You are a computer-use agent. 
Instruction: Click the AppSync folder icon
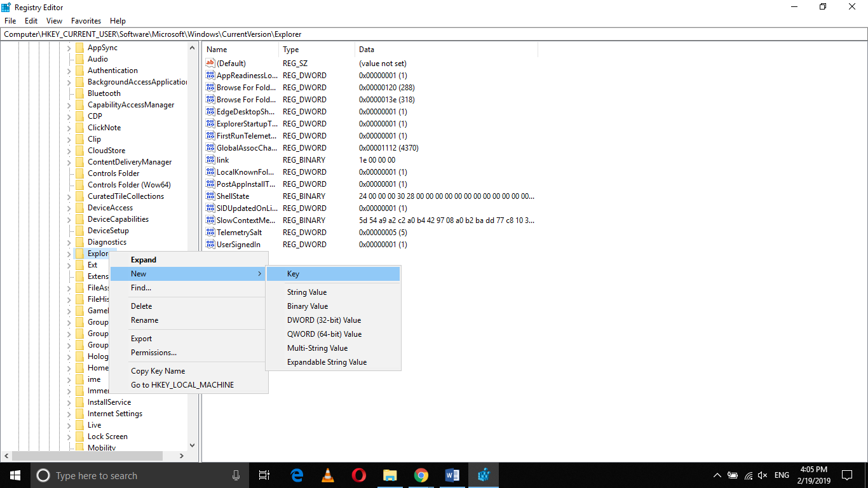tap(79, 48)
